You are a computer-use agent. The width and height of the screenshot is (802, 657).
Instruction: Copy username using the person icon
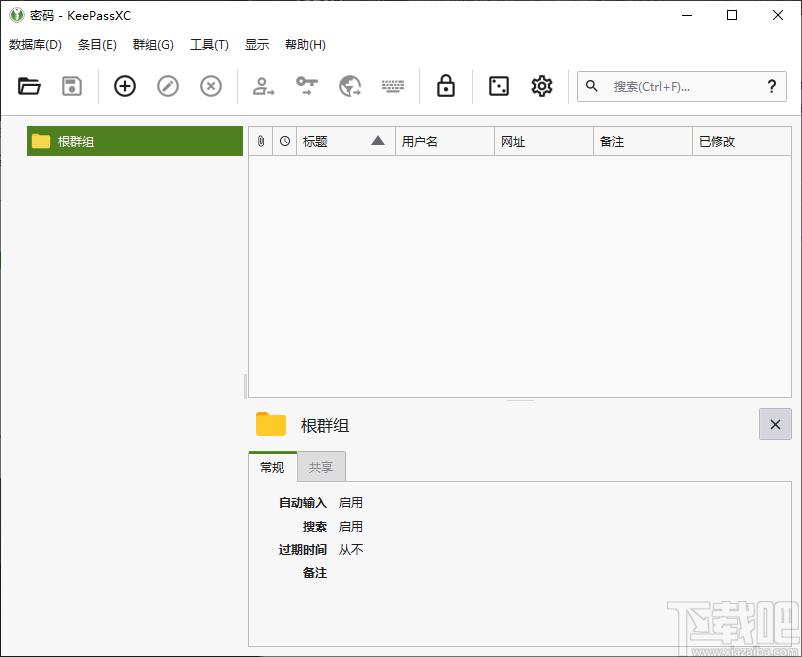click(263, 86)
